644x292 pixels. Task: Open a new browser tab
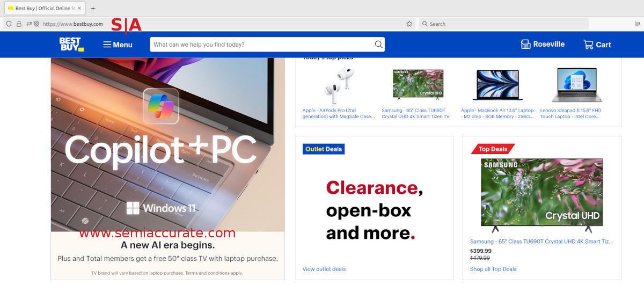93,9
